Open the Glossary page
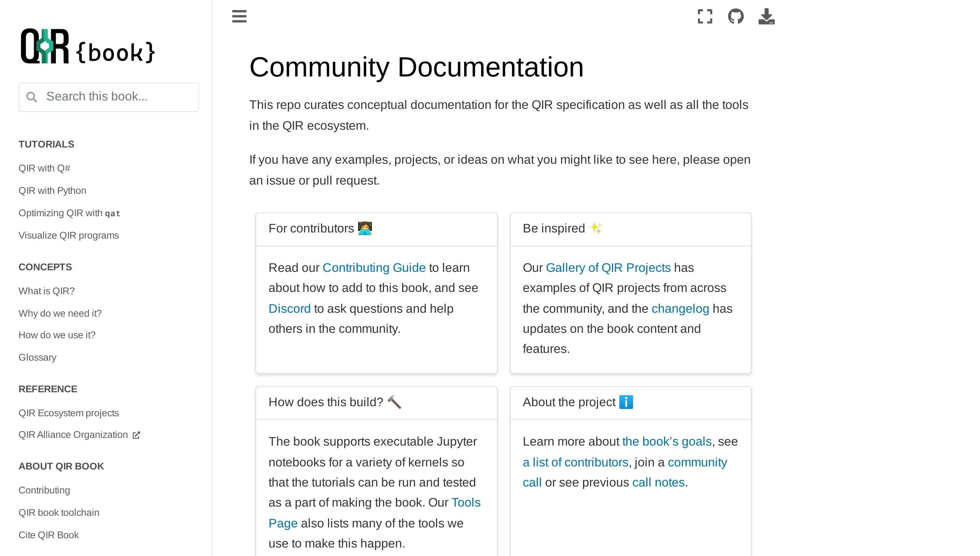This screenshot has height=556, width=980. point(37,358)
